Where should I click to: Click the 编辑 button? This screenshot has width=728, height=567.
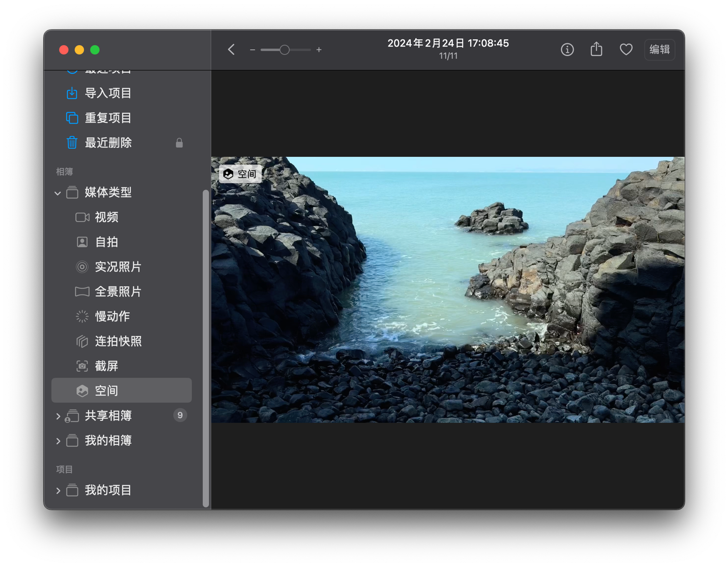tap(659, 49)
